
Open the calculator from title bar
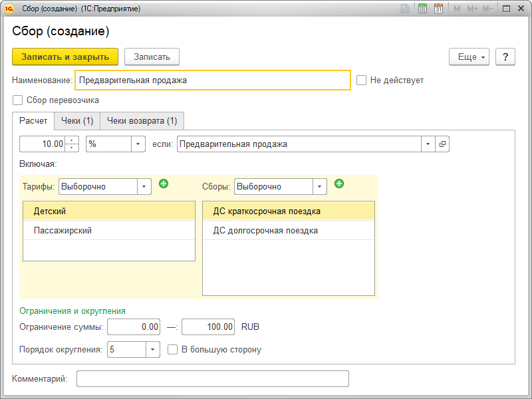(x=422, y=9)
